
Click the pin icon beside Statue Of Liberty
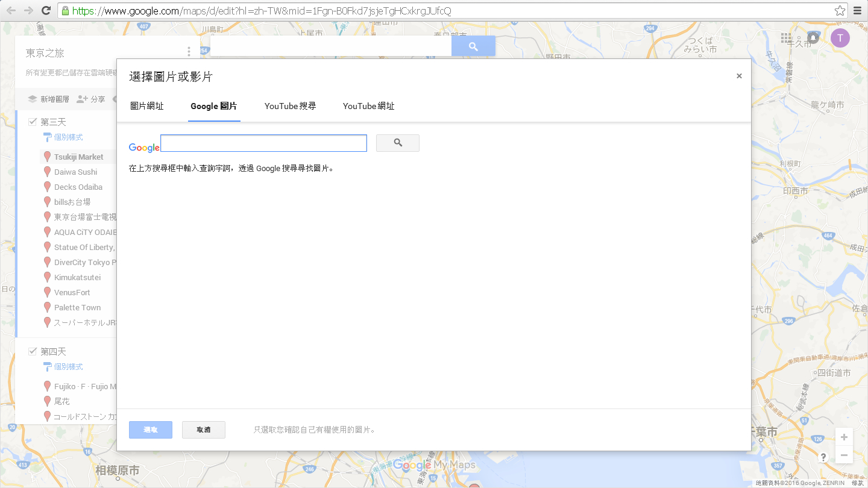pyautogui.click(x=47, y=247)
